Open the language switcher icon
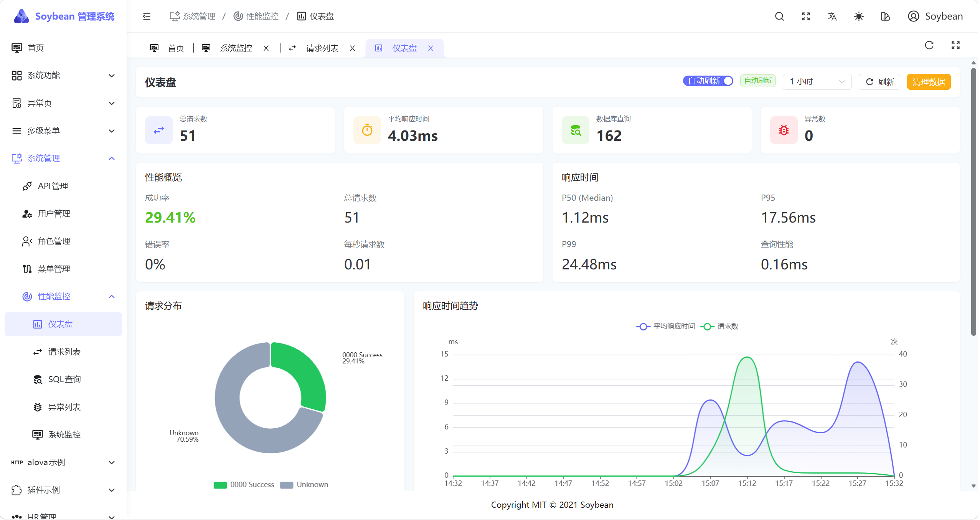Screen dimensions: 980x520 [832, 16]
